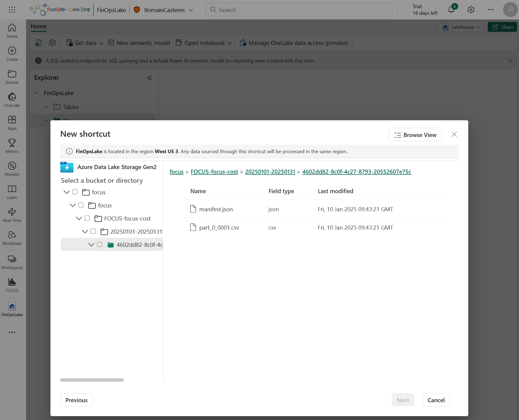Image resolution: width=519 pixels, height=420 pixels.
Task: Open the Real-Time workload icon
Action: point(12,215)
